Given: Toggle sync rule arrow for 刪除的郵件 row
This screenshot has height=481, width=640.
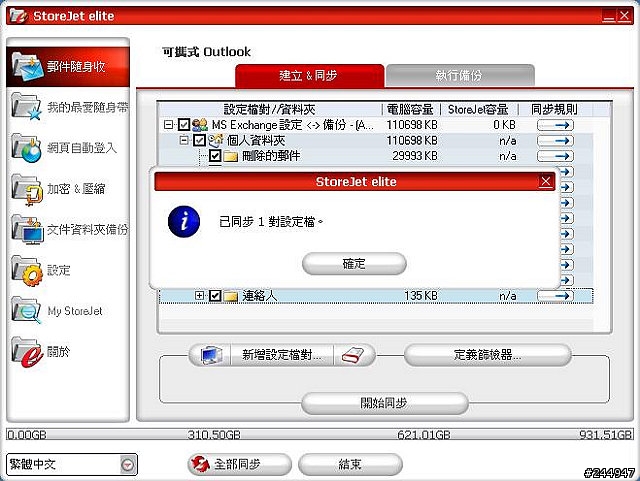Looking at the screenshot, I should (x=556, y=156).
